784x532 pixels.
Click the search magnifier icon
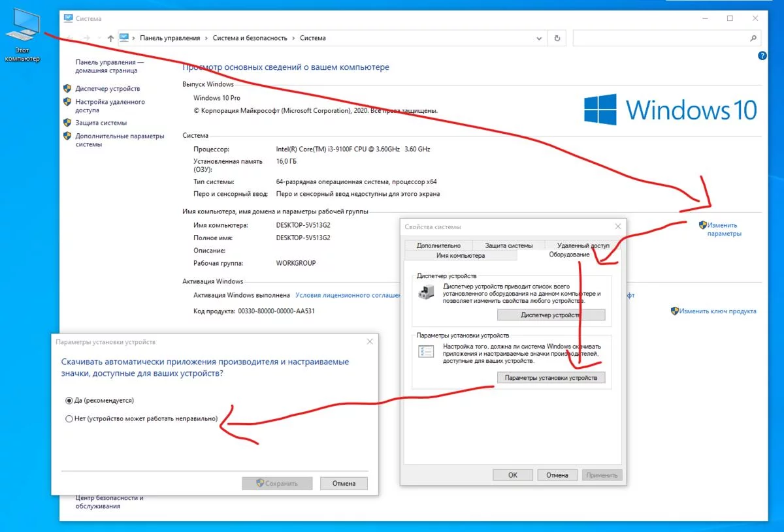click(753, 39)
